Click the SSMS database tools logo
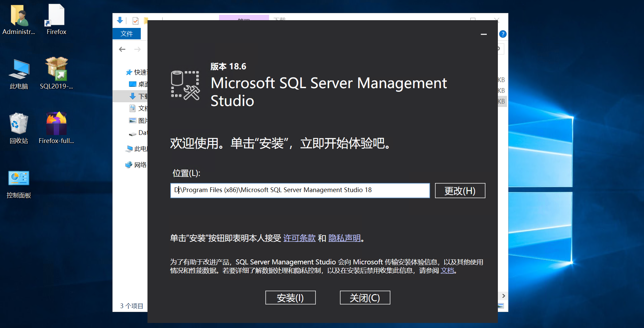Image resolution: width=644 pixels, height=328 pixels. click(185, 85)
